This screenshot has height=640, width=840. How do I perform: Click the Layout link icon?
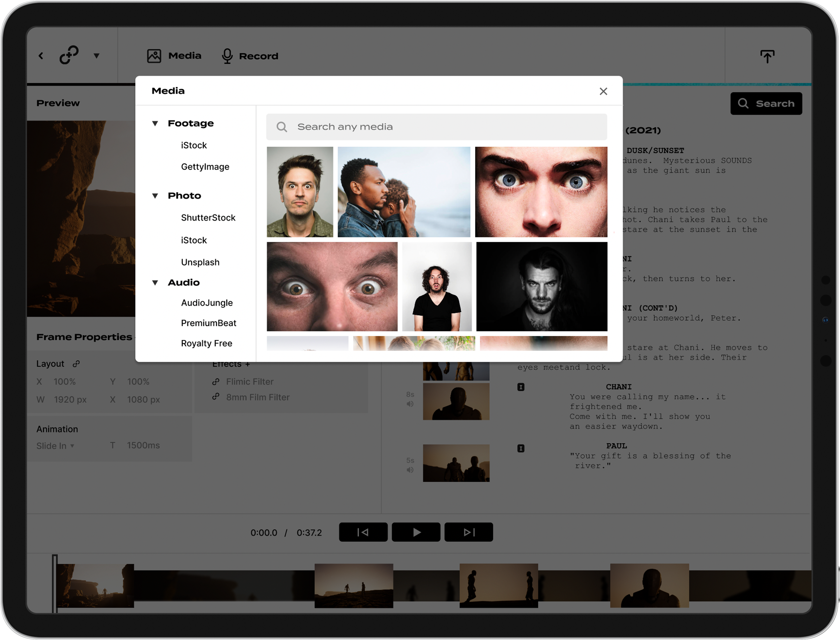[76, 364]
